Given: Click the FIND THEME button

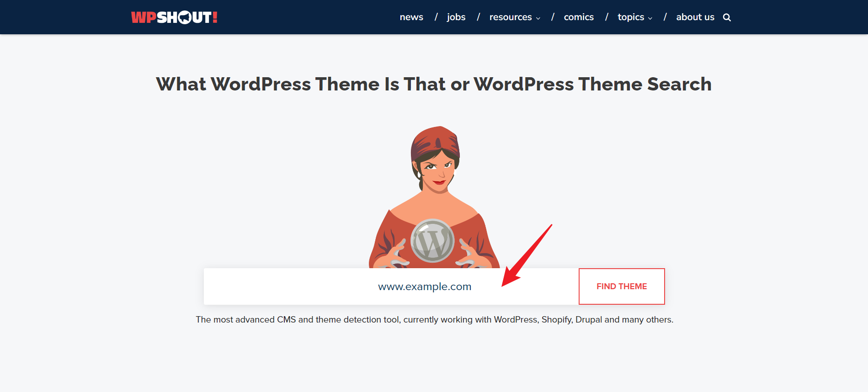Looking at the screenshot, I should [x=622, y=286].
